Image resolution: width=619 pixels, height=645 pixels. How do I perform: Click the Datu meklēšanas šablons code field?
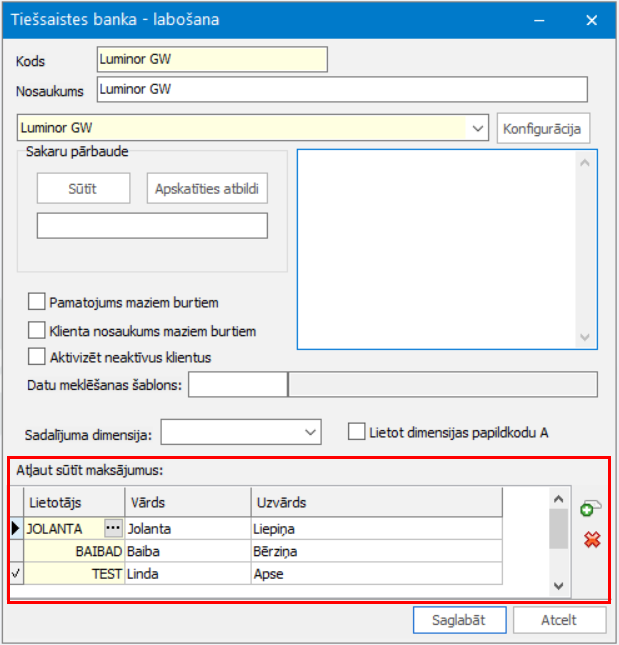coord(238,385)
